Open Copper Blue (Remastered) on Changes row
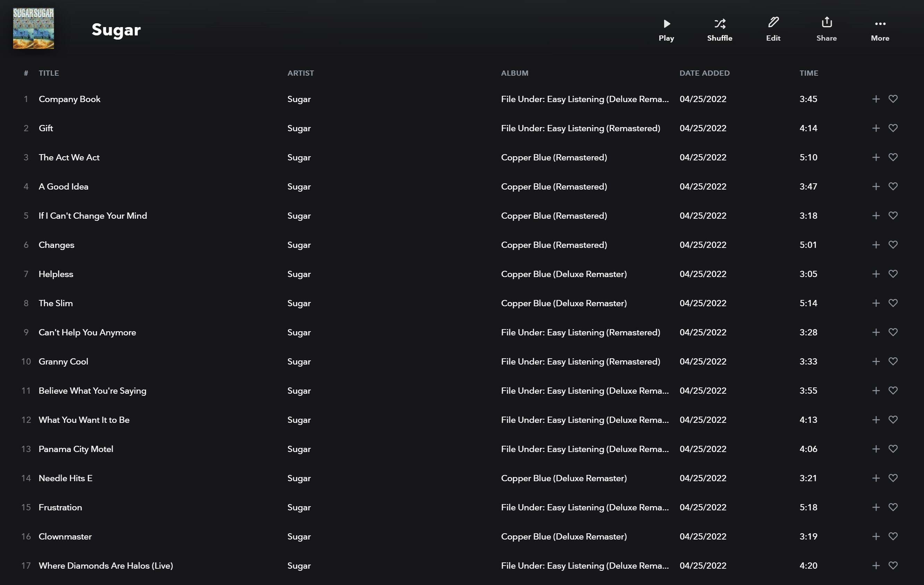Image resolution: width=924 pixels, height=585 pixels. point(554,245)
